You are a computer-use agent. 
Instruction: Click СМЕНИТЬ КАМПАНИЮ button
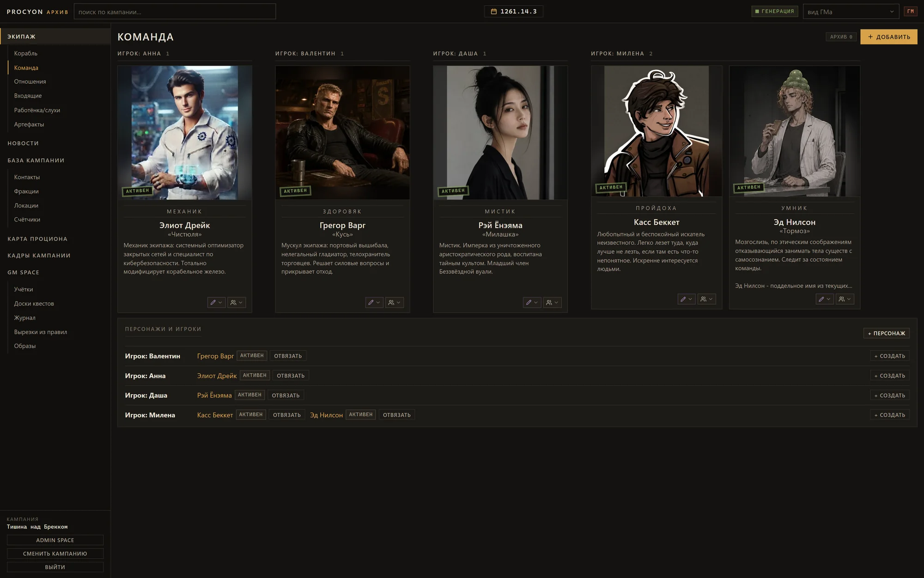[55, 553]
